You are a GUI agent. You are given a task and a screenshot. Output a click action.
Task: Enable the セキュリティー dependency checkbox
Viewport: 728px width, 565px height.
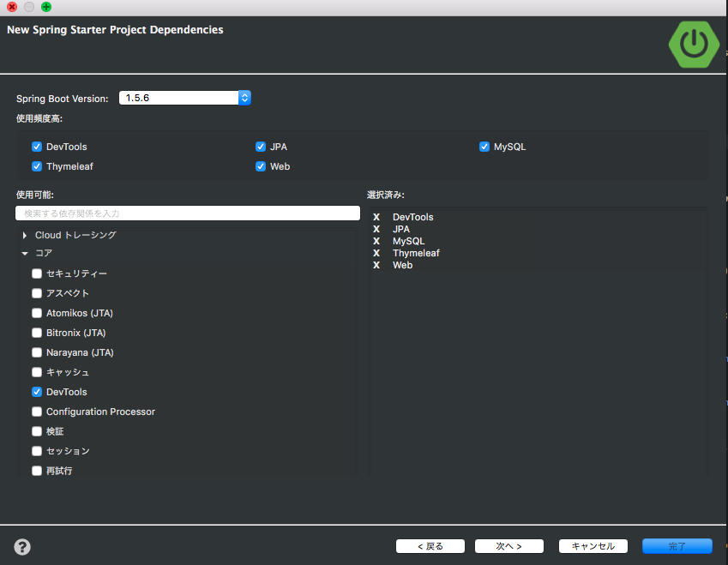(x=37, y=273)
